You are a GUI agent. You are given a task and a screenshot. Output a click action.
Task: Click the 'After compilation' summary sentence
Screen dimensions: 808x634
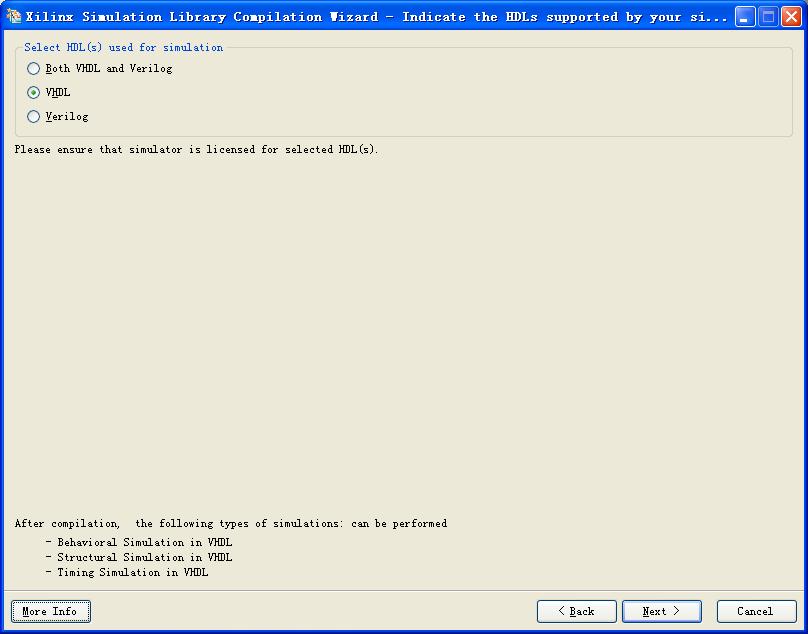(x=231, y=524)
